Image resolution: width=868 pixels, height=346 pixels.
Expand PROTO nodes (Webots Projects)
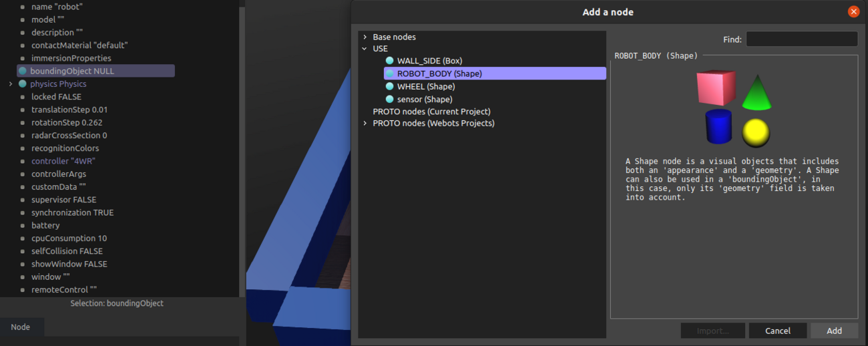[365, 124]
